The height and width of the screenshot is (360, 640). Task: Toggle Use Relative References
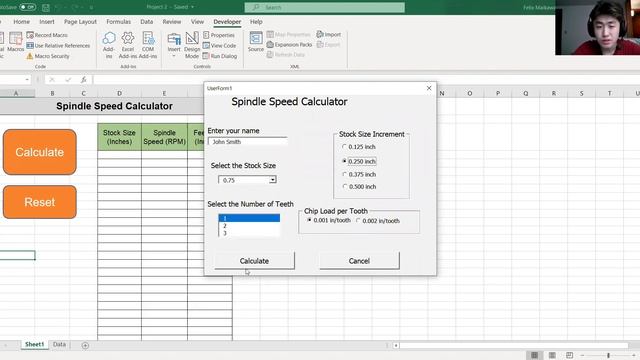[58, 46]
